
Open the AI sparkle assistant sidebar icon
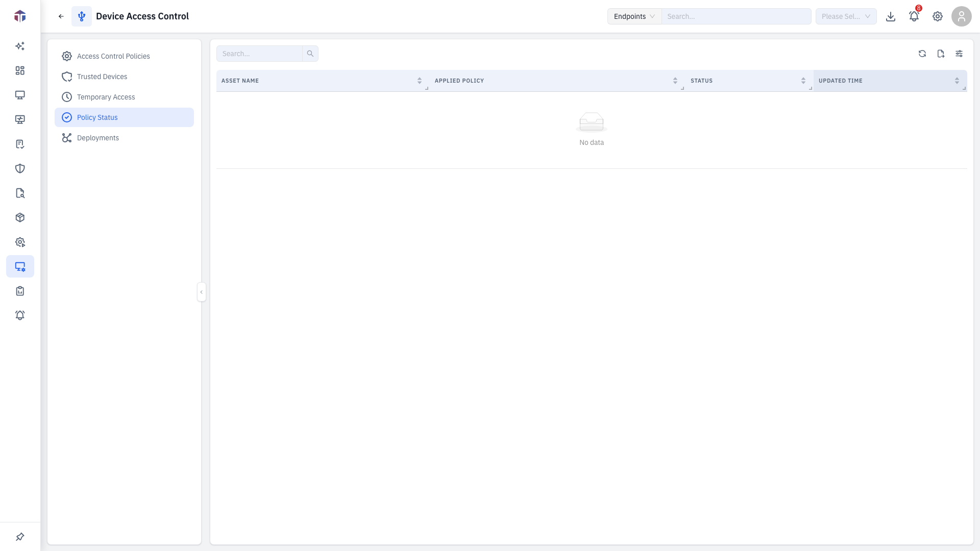20,46
